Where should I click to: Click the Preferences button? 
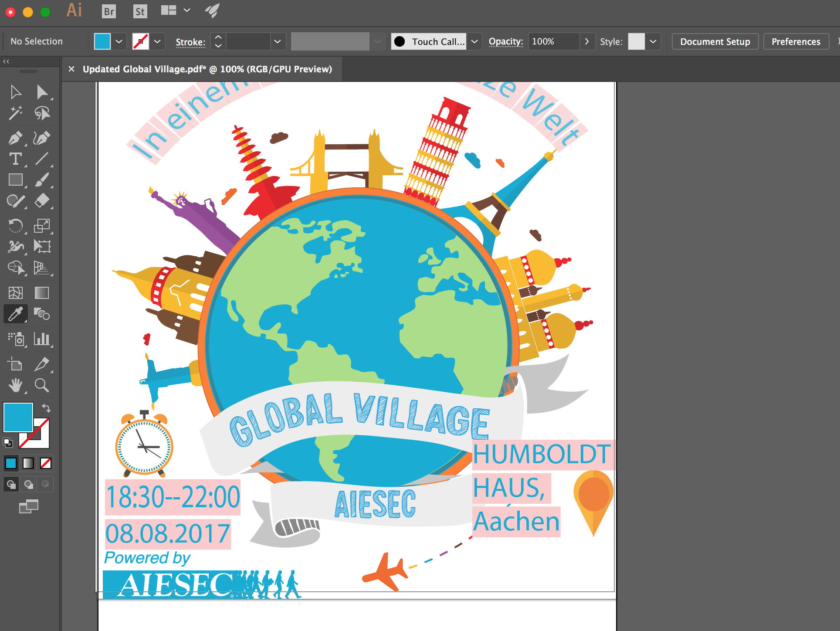[796, 41]
